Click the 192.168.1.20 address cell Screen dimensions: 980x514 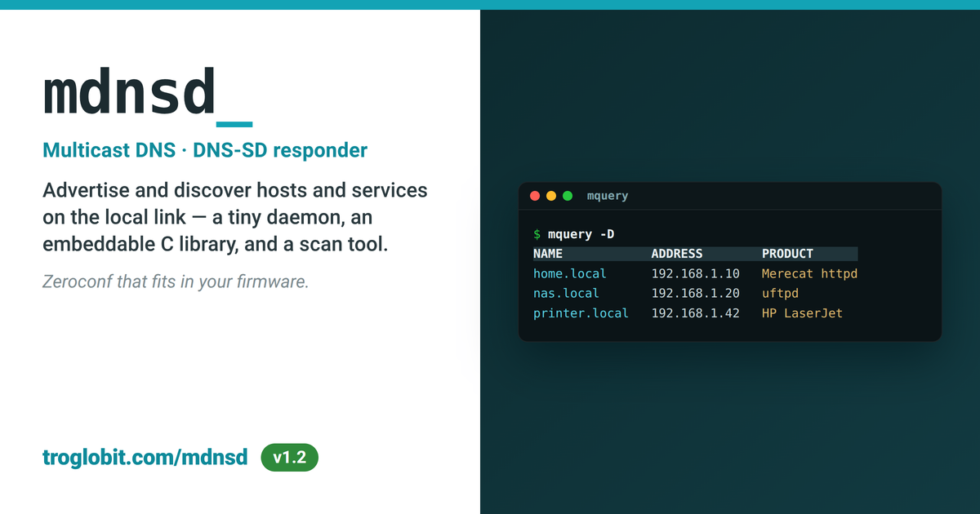(x=695, y=293)
